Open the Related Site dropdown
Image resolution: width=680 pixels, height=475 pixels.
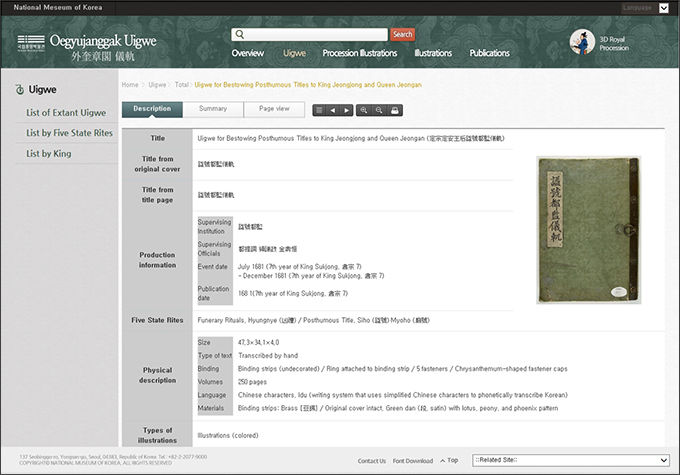[x=571, y=460]
